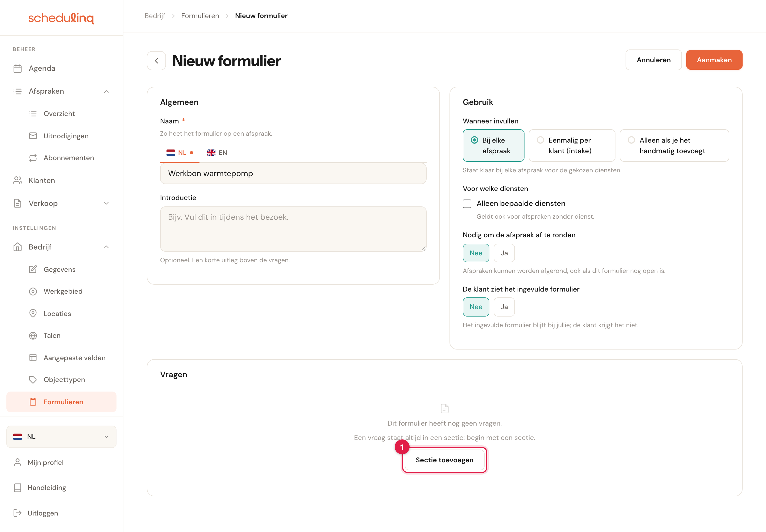Click the Abonnementen repeat icon
Screen dimensions: 766x532
pos(33,158)
